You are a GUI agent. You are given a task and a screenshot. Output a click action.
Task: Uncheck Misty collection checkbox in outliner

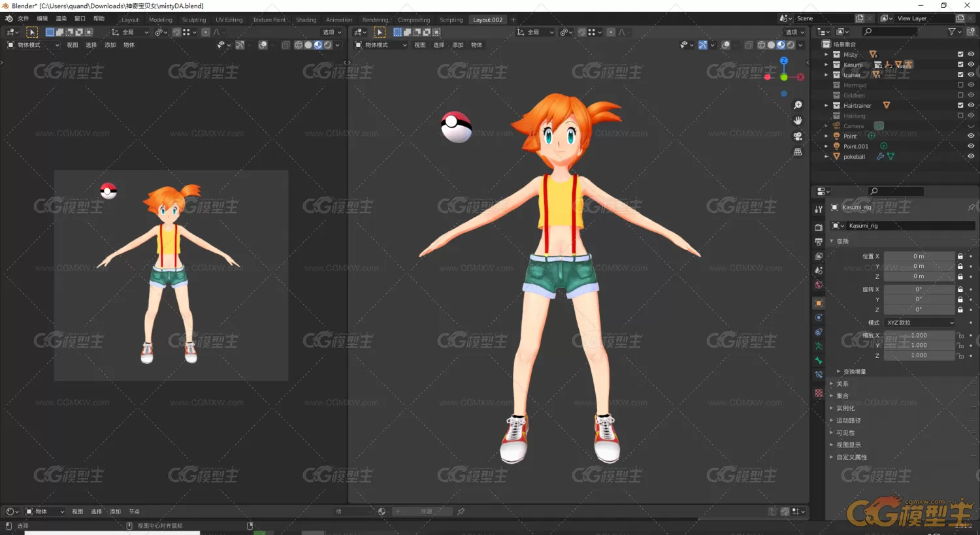960,54
